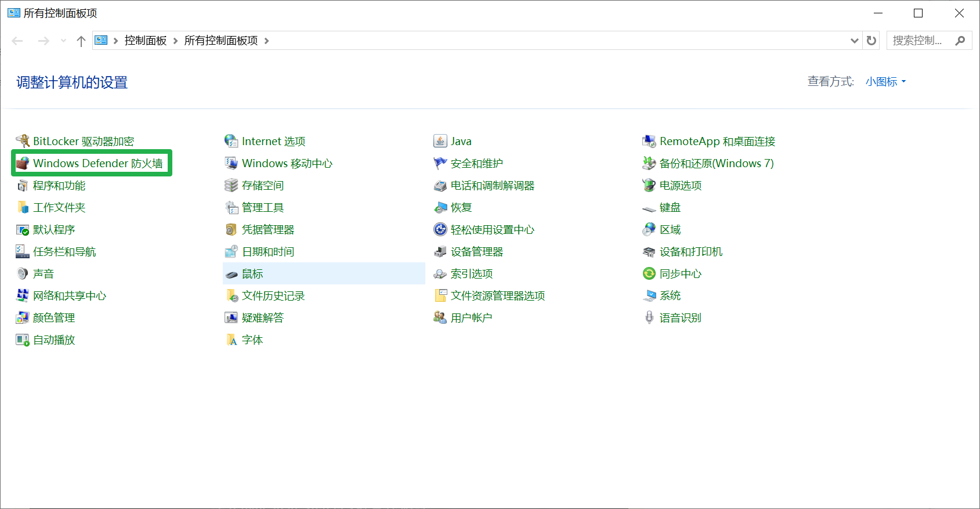The image size is (980, 509).
Task: Click the 文件资源管理器选项 icon
Action: (440, 295)
